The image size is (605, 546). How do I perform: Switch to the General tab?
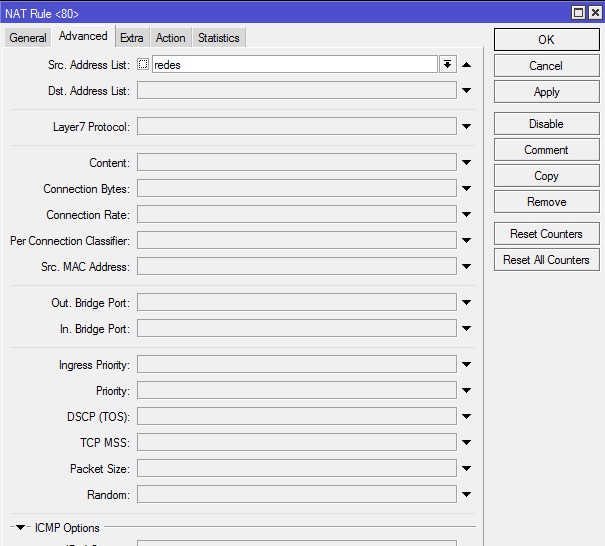tap(28, 38)
